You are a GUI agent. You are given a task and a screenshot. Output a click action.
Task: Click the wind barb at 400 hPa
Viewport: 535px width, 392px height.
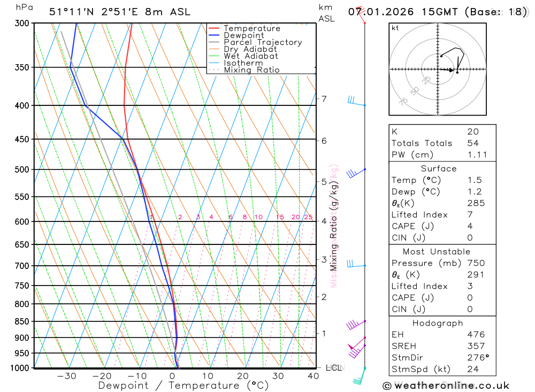click(356, 101)
